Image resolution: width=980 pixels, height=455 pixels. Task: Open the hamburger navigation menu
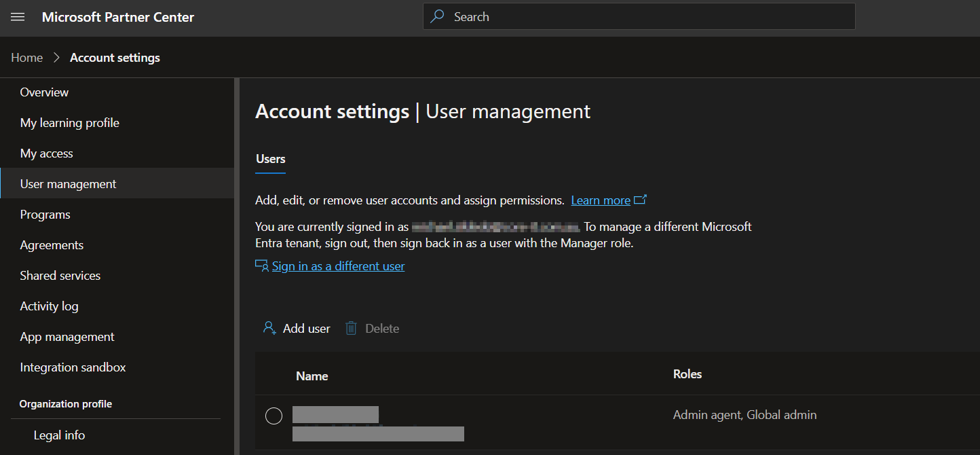(18, 17)
